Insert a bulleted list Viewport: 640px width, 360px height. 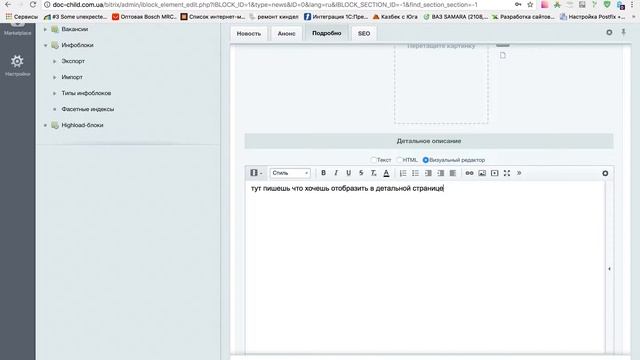tap(416, 173)
